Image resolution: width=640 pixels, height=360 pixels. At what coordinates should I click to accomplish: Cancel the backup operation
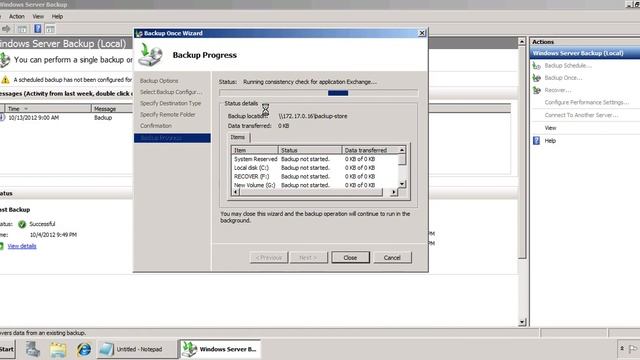(x=392, y=258)
